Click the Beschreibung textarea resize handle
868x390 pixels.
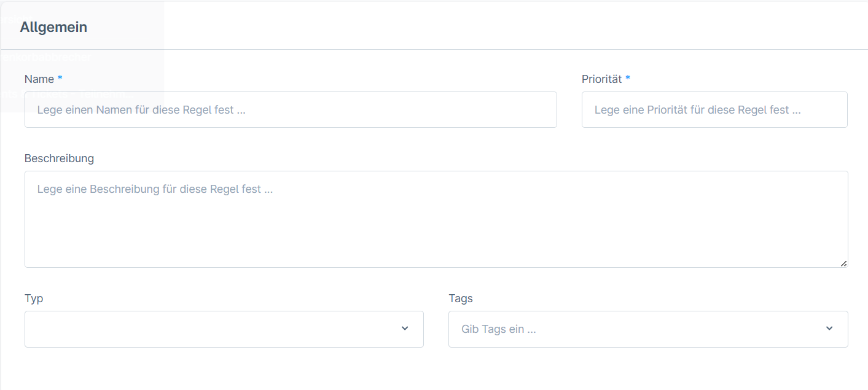pyautogui.click(x=844, y=263)
